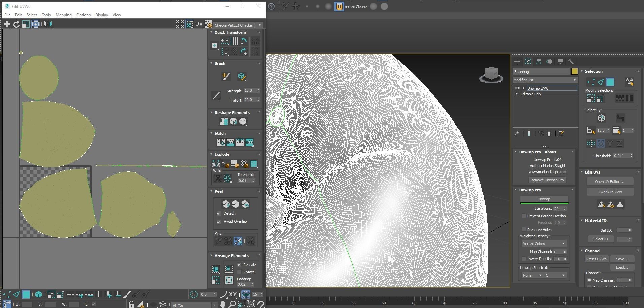This screenshot has height=308, width=644.
Task: Click the Straighten Selection reshape icon
Action: click(224, 121)
